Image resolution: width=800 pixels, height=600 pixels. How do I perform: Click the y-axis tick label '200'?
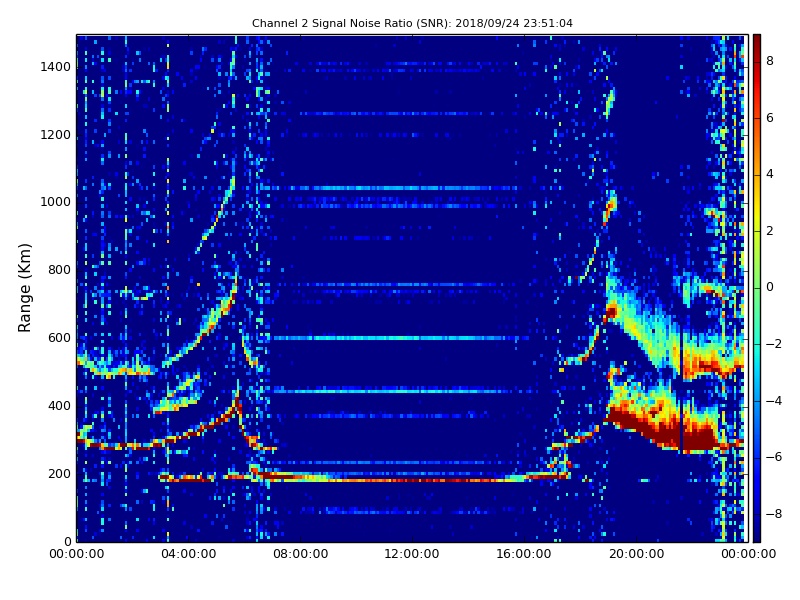coord(59,473)
